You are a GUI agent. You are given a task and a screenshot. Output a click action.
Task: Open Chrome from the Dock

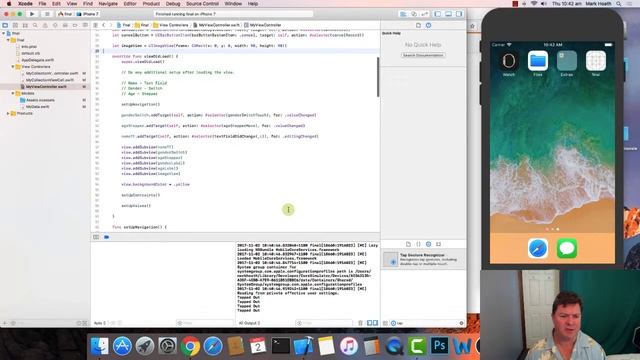click(190, 347)
